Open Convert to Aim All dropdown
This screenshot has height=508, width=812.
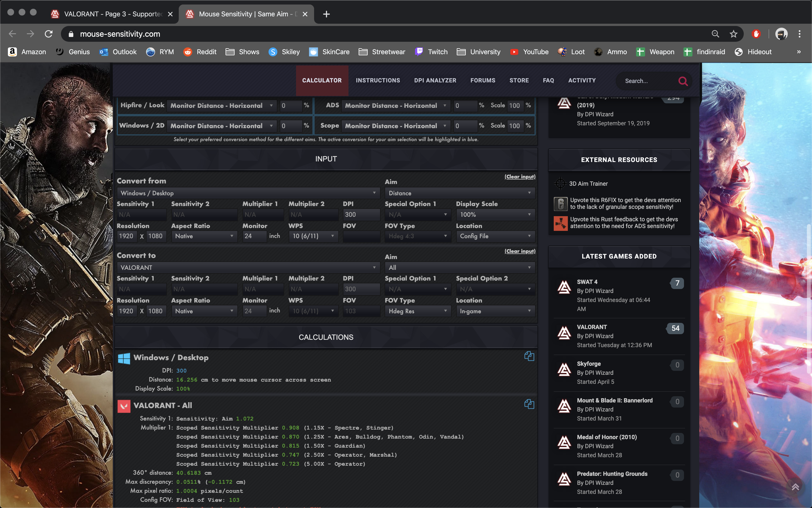click(x=460, y=268)
